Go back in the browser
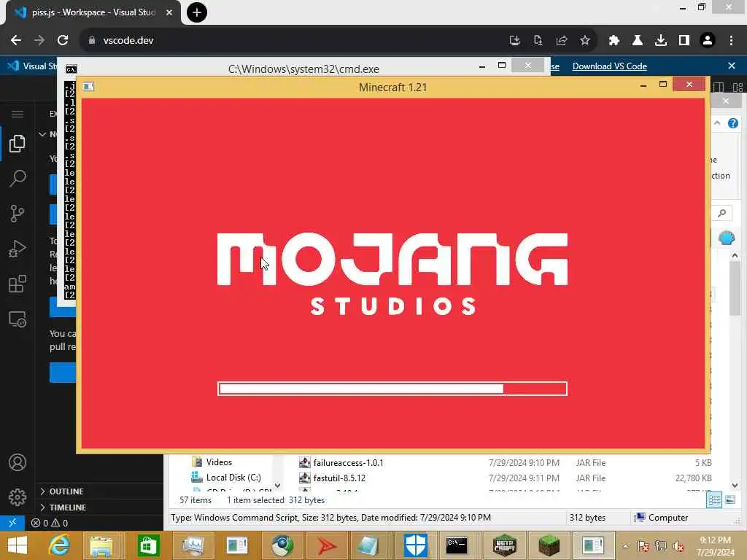The height and width of the screenshot is (560, 747). point(16,41)
